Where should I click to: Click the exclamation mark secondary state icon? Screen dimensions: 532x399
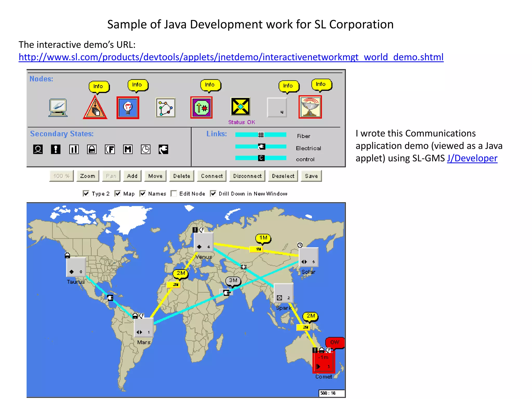pyautogui.click(x=56, y=149)
